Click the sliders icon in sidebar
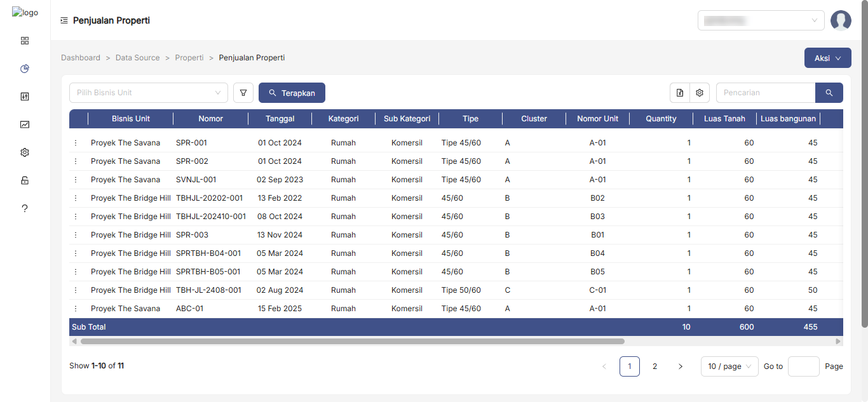 click(x=25, y=97)
